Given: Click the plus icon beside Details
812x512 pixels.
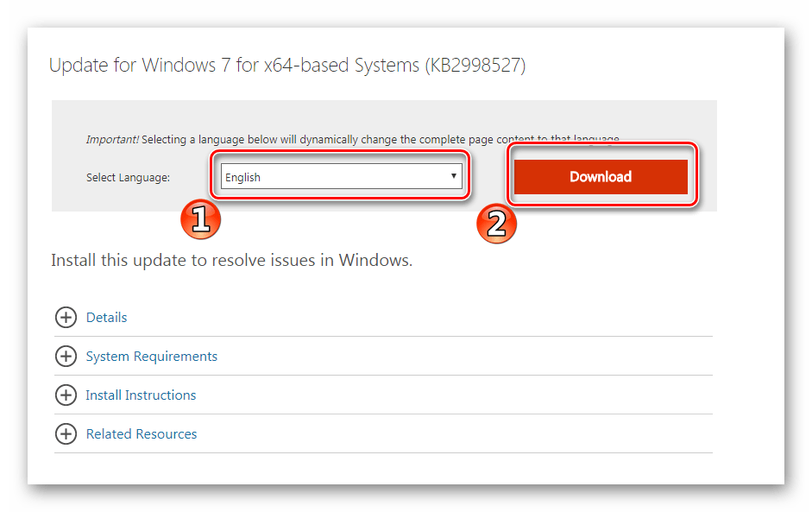Looking at the screenshot, I should [x=66, y=318].
